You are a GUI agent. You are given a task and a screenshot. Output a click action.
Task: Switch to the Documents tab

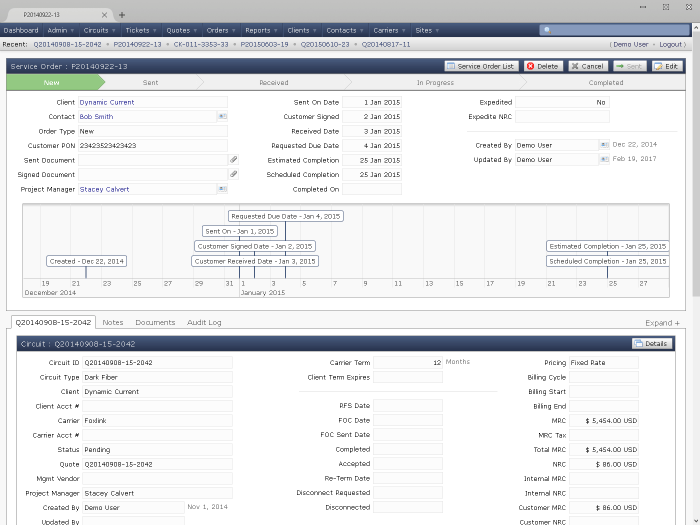pyautogui.click(x=155, y=323)
